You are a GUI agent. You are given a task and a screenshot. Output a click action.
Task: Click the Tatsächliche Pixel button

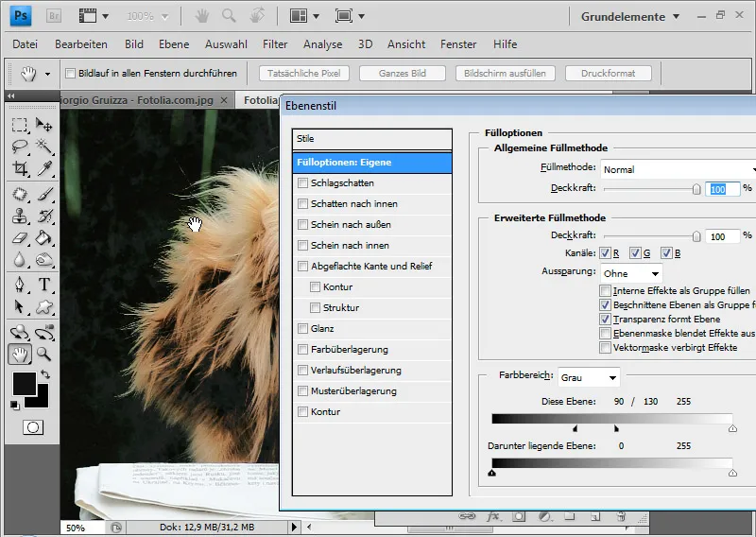(x=303, y=74)
